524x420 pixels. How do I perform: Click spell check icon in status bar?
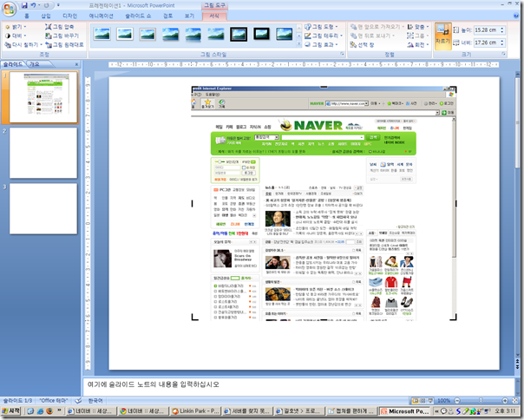pos(78,400)
